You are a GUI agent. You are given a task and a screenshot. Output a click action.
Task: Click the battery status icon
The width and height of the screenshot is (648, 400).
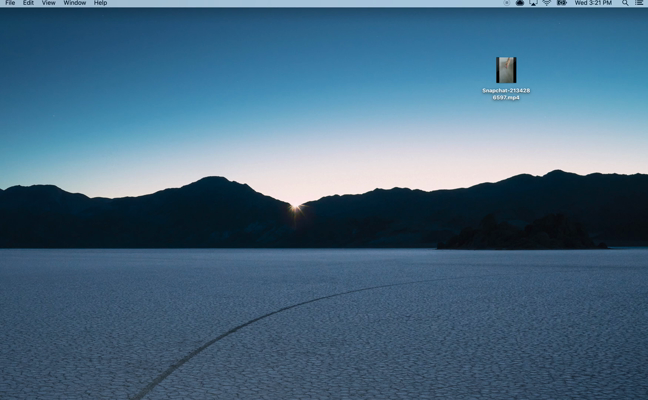[562, 3]
